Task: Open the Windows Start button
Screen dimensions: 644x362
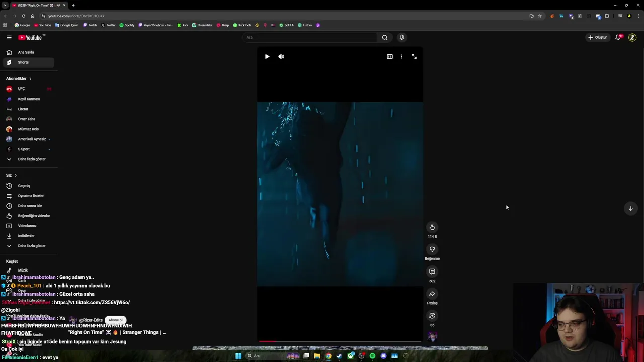Action: point(238,356)
